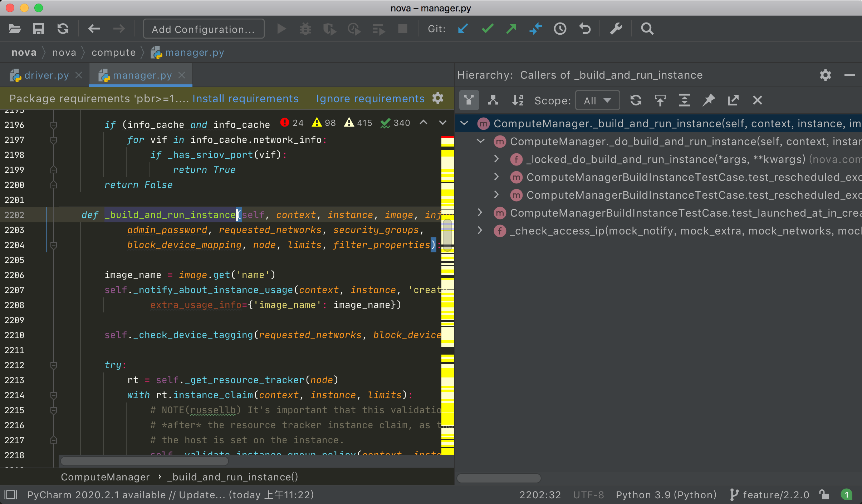Open Git history clock icon
862x504 pixels.
560,29
